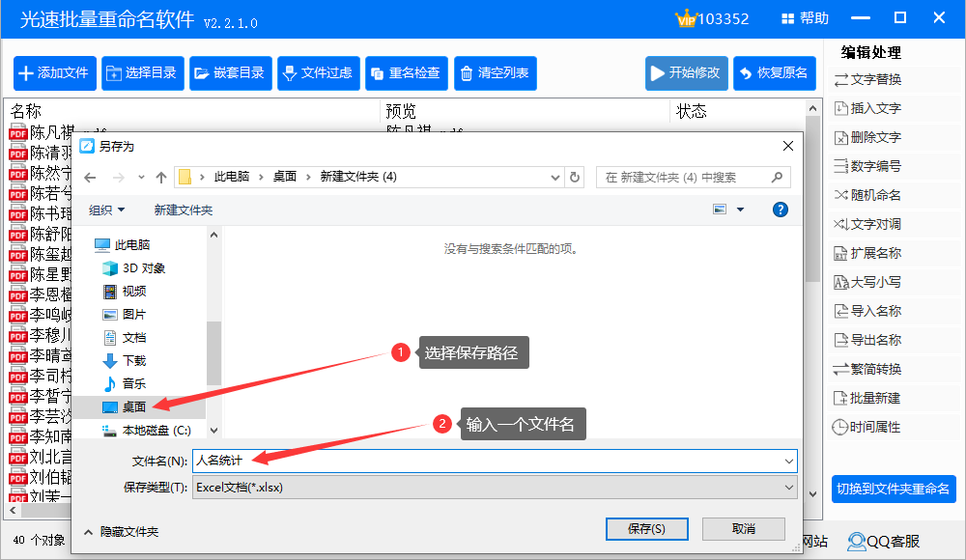
Task: Open the 帮助 help menu
Action: pyautogui.click(x=806, y=18)
